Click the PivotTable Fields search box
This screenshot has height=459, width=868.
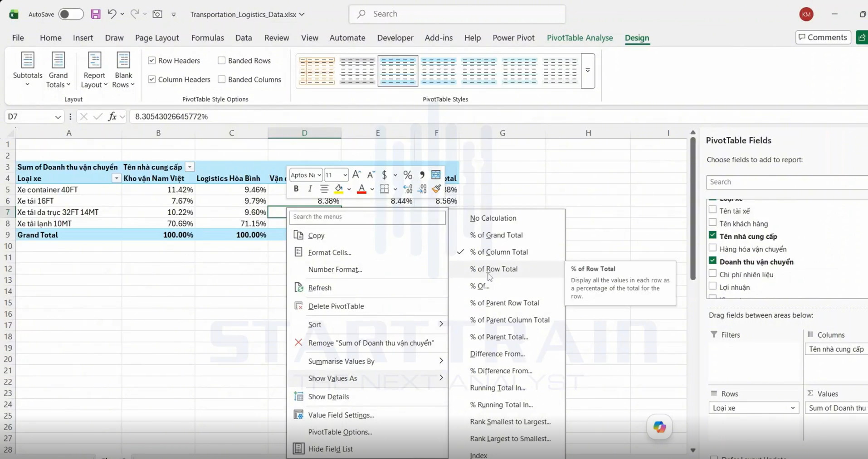787,182
